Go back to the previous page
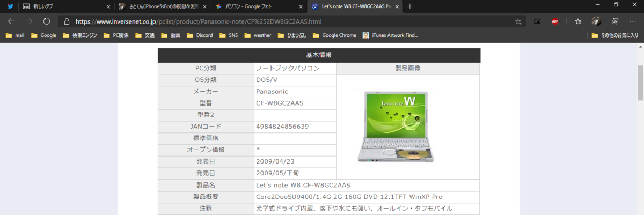The width and height of the screenshot is (644, 215). point(11,21)
